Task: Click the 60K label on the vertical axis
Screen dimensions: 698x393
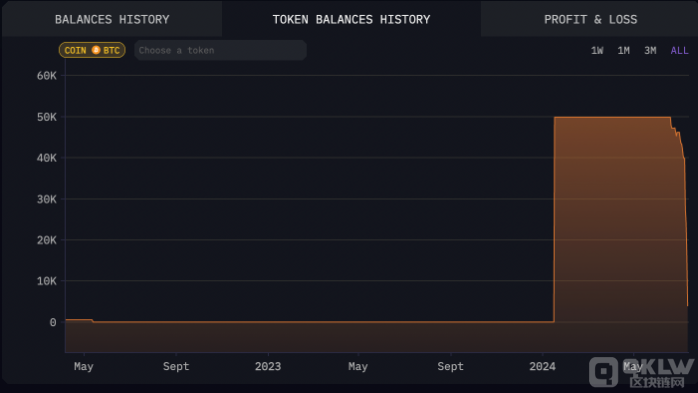Action: [46, 76]
